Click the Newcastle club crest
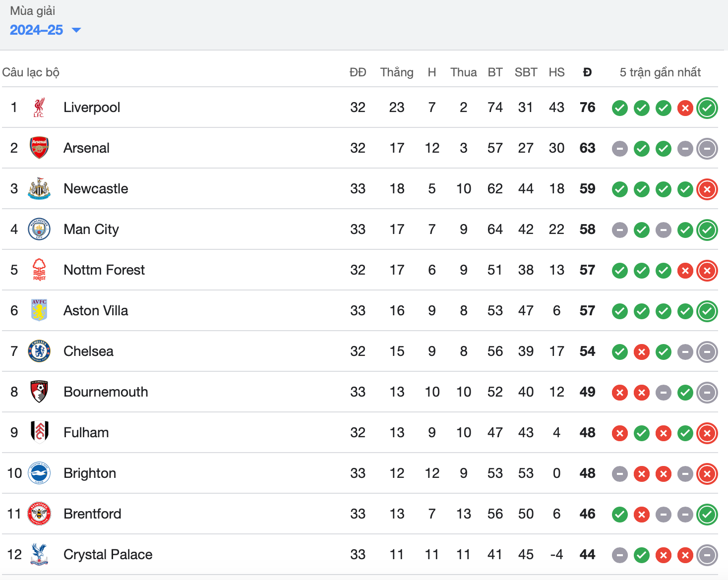728x580 pixels. [39, 189]
